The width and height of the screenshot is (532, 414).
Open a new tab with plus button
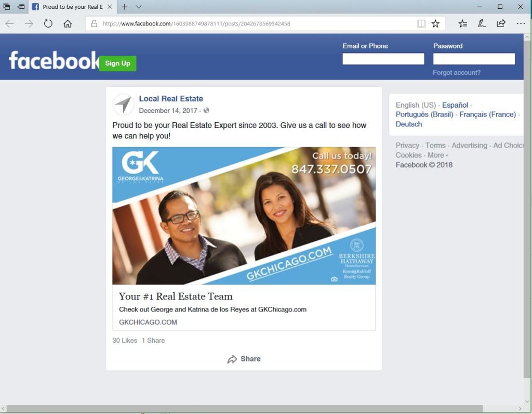[x=125, y=7]
